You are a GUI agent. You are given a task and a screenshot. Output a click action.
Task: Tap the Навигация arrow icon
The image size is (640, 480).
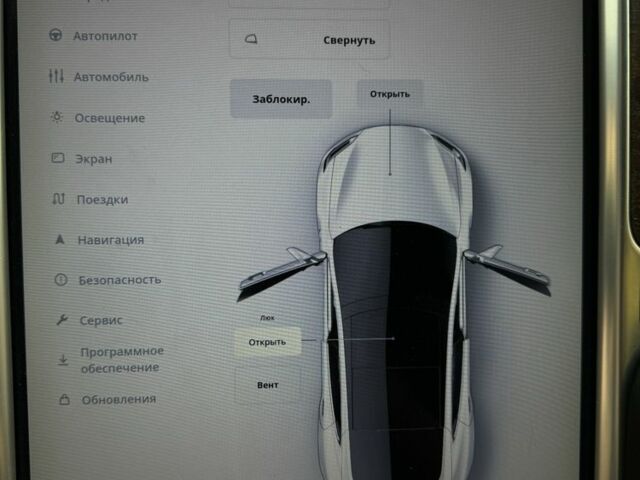(x=59, y=240)
